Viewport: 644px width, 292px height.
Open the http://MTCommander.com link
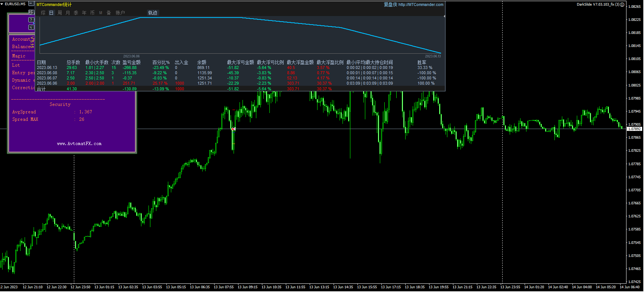click(421, 4)
